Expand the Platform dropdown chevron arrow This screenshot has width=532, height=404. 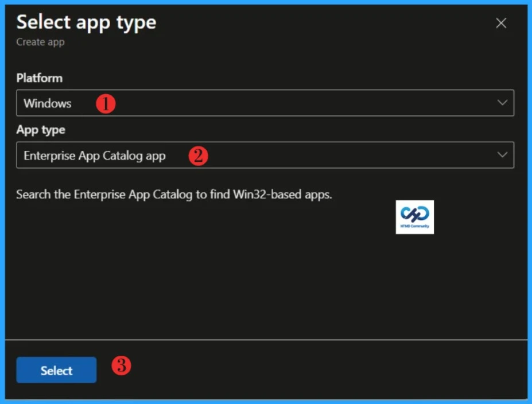pyautogui.click(x=502, y=103)
